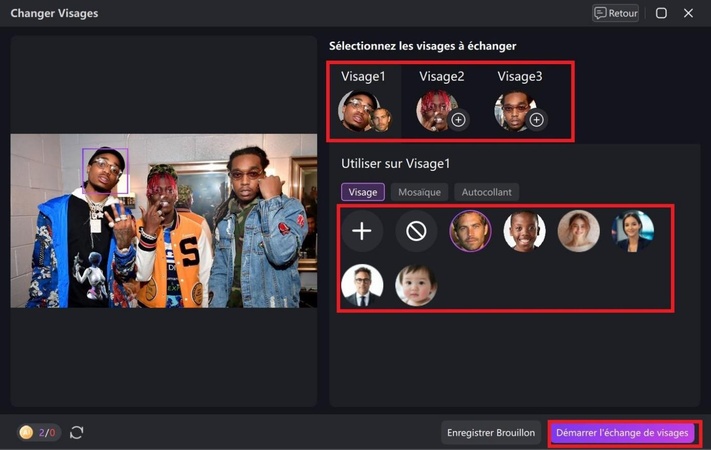Remove face swap with the none icon

pos(416,231)
